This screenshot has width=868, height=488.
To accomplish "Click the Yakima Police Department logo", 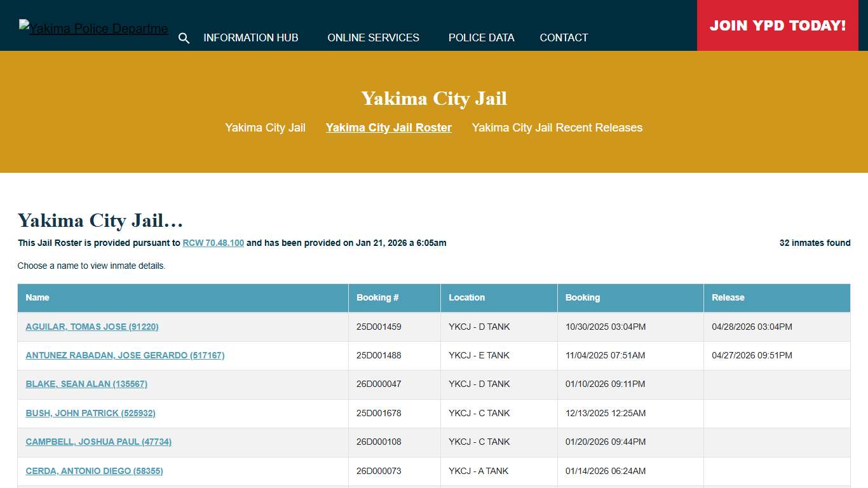I will (93, 27).
